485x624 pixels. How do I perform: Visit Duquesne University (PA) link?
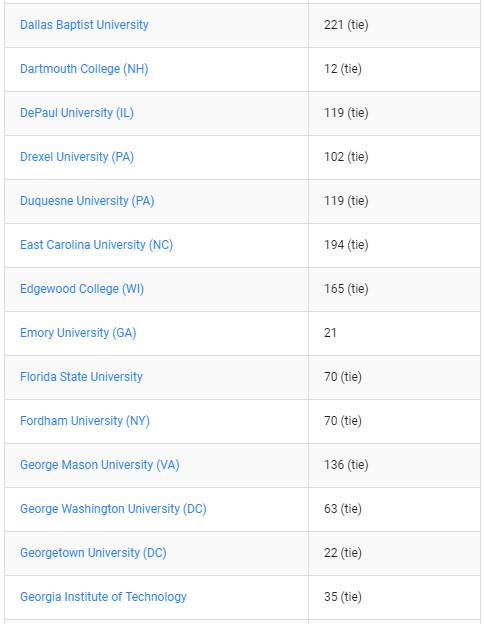(x=87, y=201)
